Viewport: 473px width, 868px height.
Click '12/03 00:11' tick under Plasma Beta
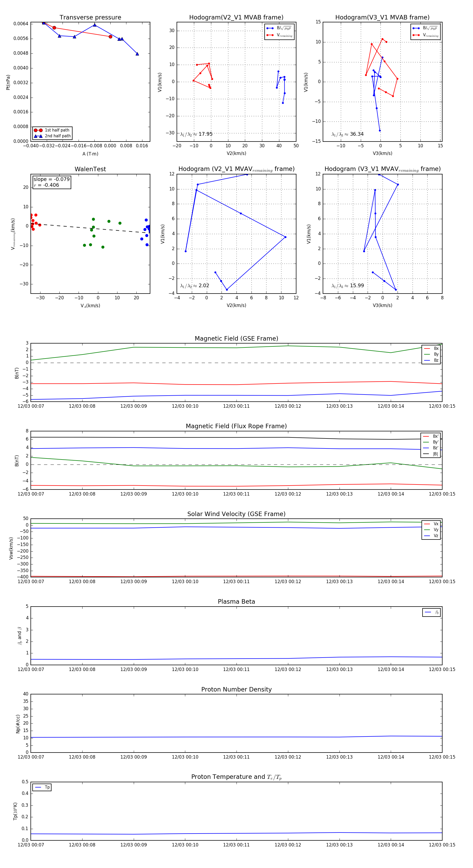pos(236,669)
